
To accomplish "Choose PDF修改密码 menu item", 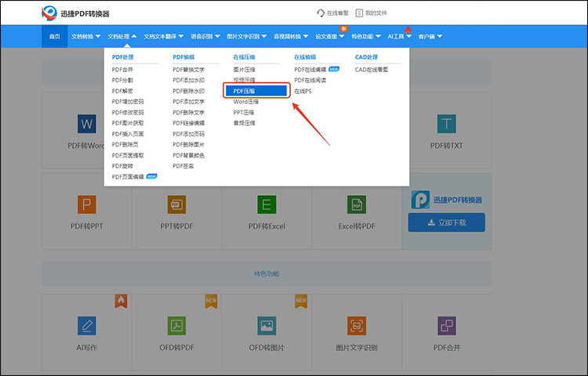I will [x=128, y=112].
